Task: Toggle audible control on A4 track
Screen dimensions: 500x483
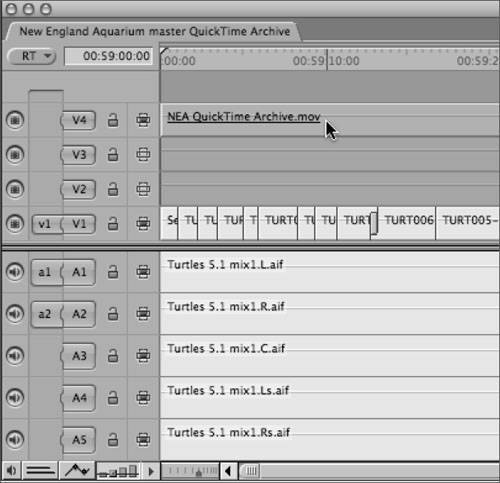Action: (15, 398)
